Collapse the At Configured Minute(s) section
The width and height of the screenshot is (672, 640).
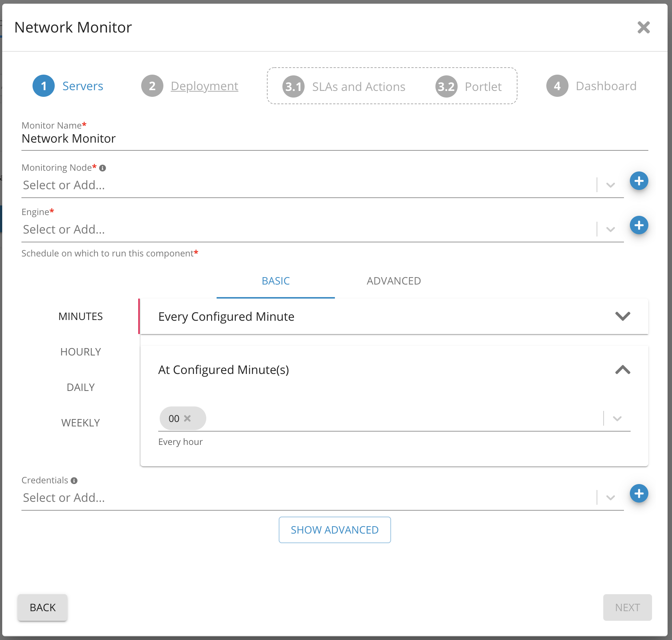pos(622,370)
